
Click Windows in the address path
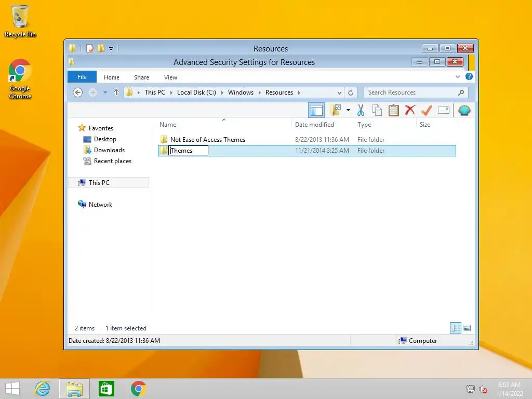pos(241,92)
